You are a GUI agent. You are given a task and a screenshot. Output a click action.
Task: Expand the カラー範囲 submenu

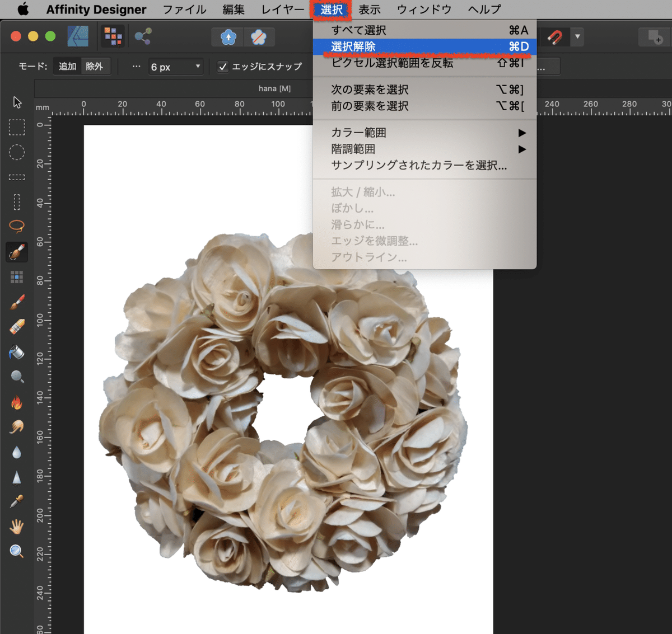pos(424,133)
